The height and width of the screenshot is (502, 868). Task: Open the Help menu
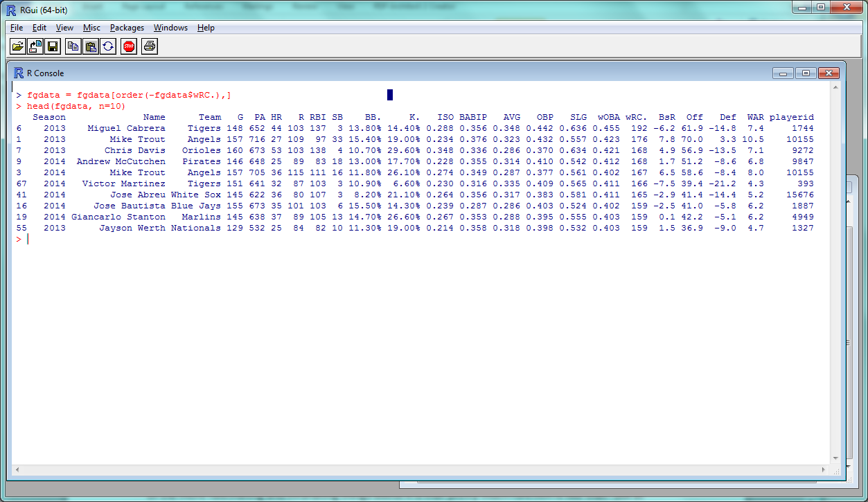206,28
